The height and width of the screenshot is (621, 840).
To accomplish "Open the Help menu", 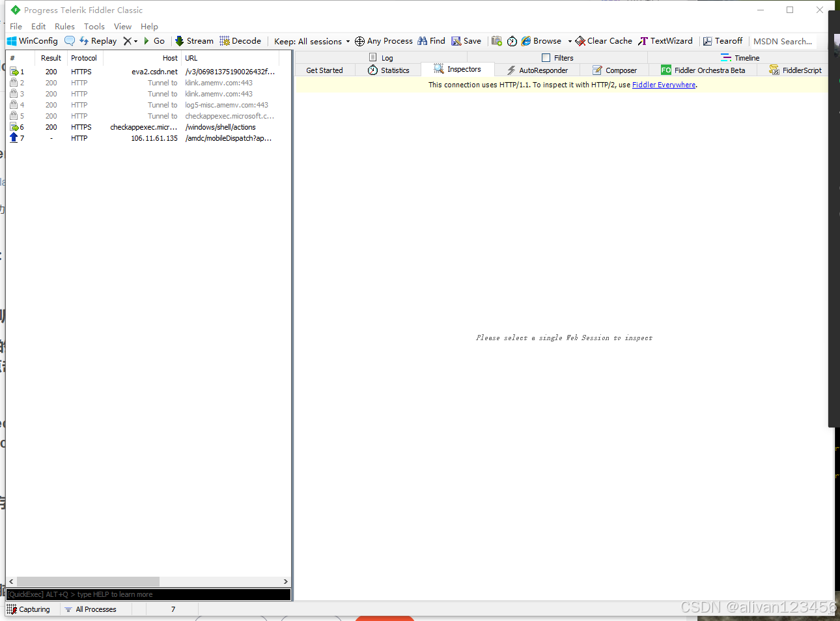I will 149,27.
